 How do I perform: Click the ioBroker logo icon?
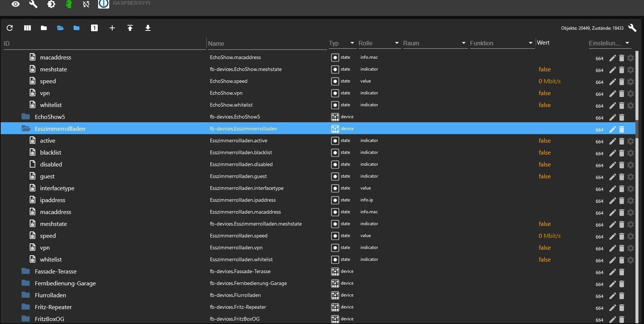pyautogui.click(x=104, y=4)
